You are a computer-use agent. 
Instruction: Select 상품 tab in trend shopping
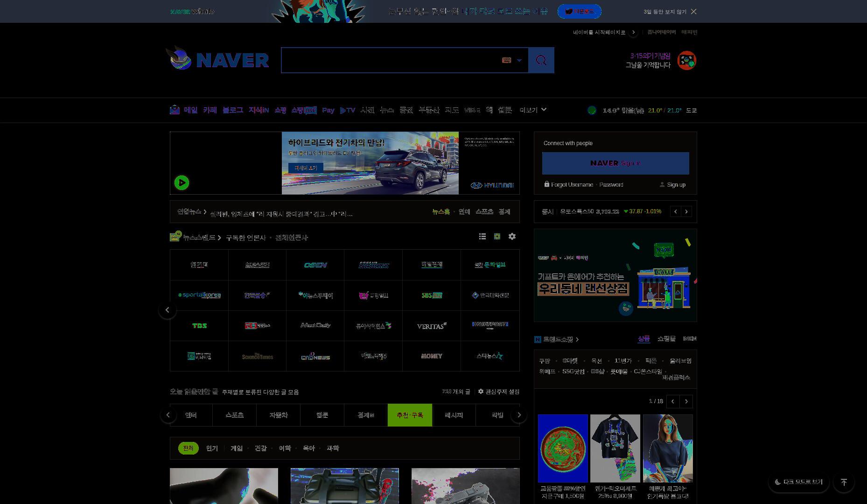(643, 339)
